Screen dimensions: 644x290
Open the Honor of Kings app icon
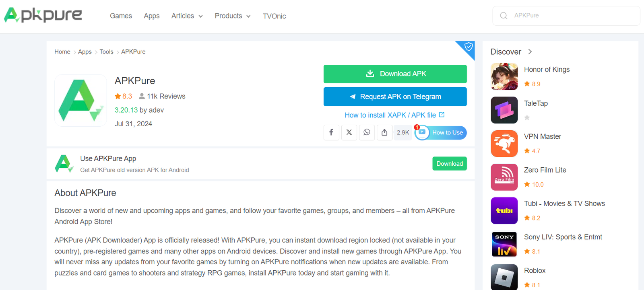[504, 76]
